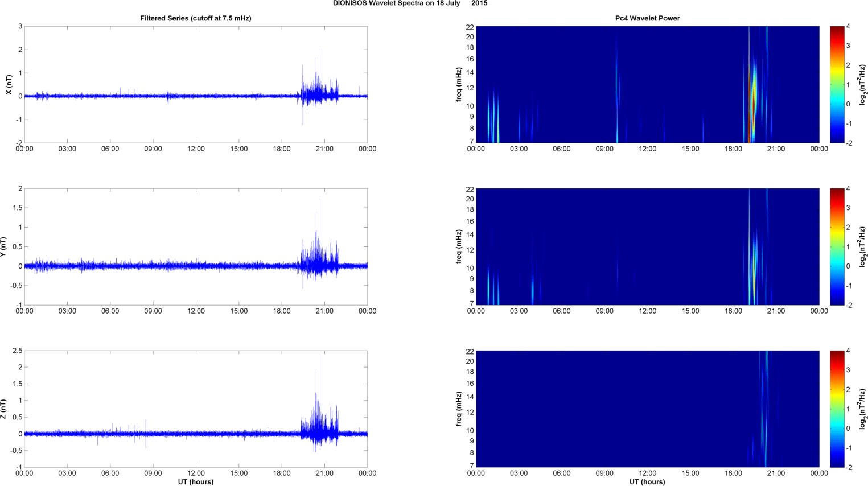Click the X component wavelet spectrogram
This screenshot has width=868, height=486.
(647, 84)
